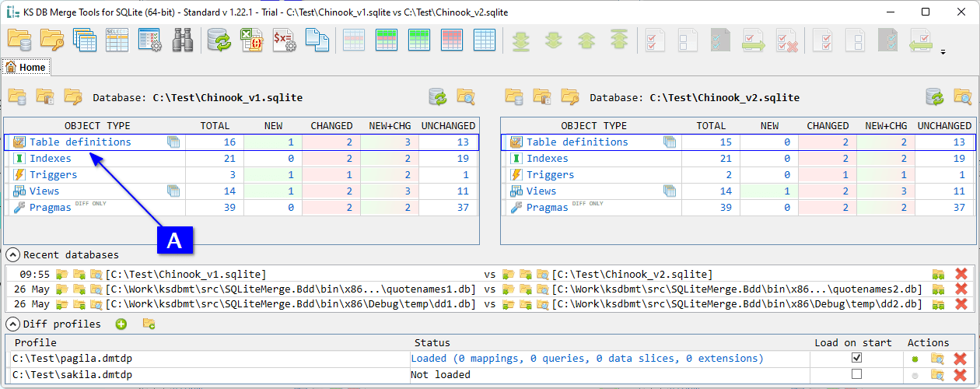Open right Indexes link

tap(547, 158)
